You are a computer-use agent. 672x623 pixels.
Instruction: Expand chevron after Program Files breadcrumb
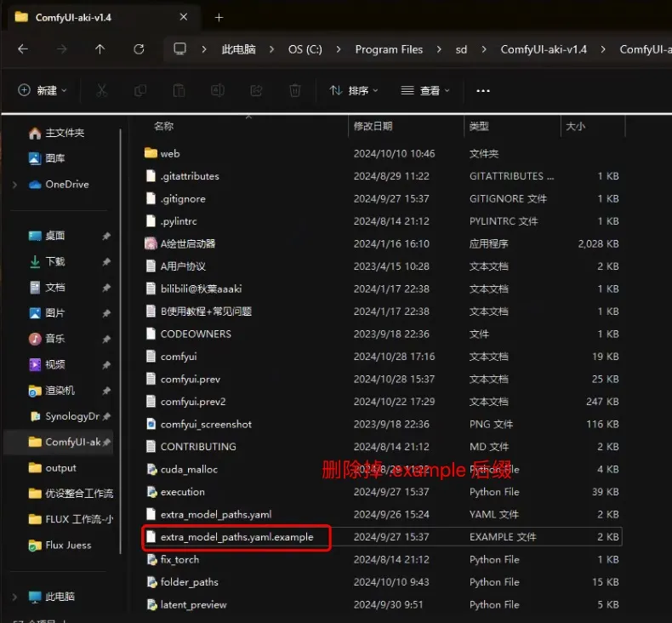pyautogui.click(x=439, y=49)
